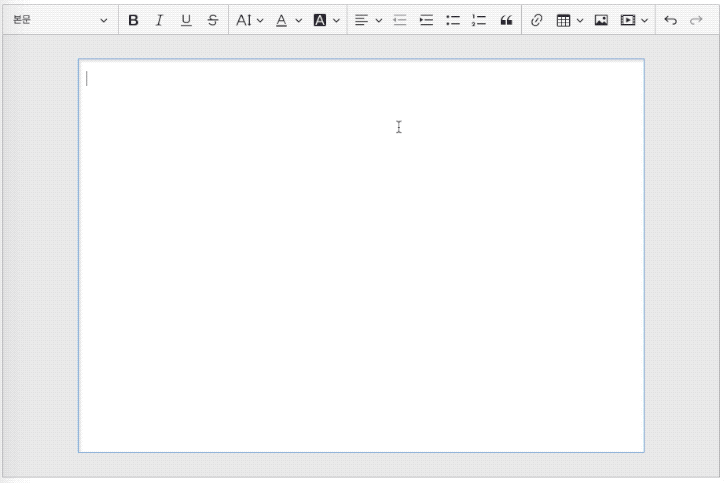Insert a hyperlink with the link icon
The height and width of the screenshot is (483, 724).
click(536, 20)
